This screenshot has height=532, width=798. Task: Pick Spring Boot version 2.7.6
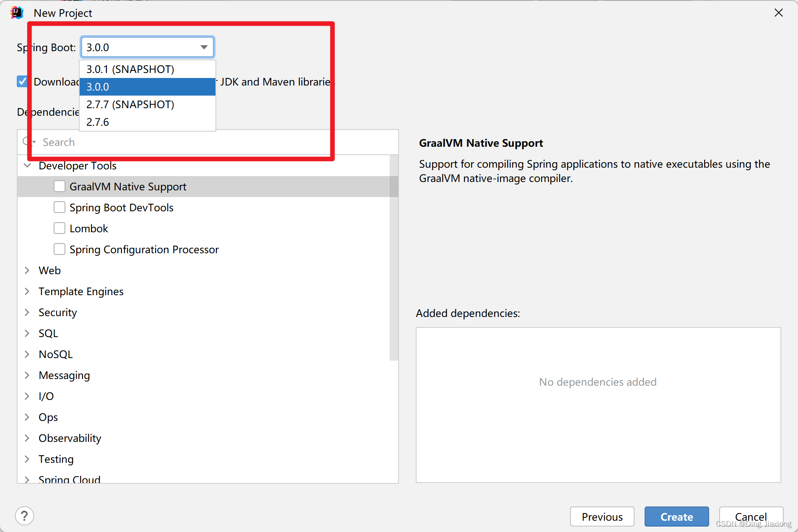tap(148, 122)
